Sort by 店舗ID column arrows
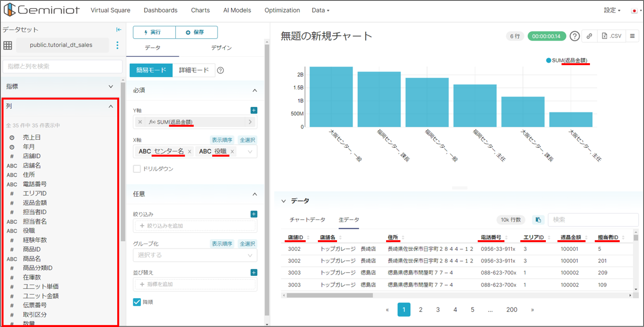 tap(308, 237)
